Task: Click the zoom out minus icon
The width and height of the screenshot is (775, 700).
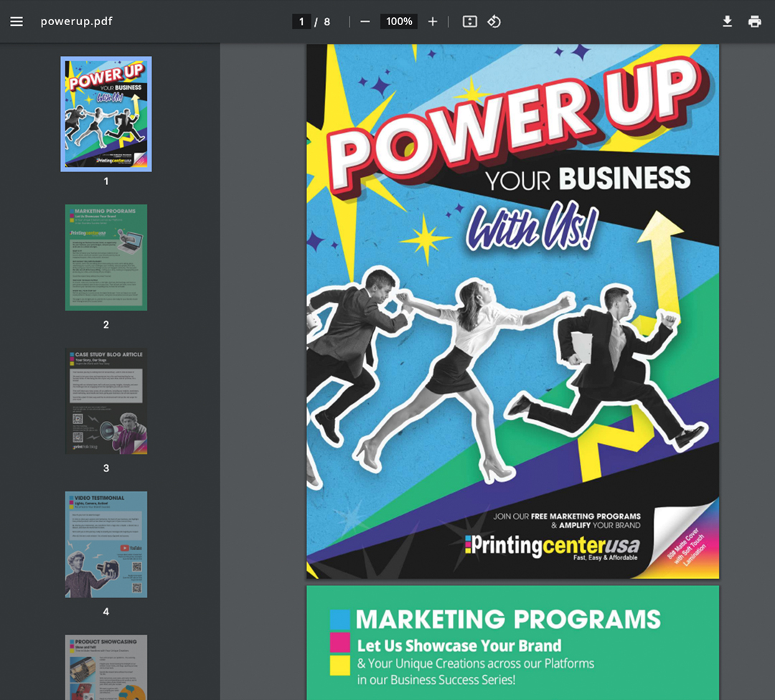Action: click(x=365, y=22)
